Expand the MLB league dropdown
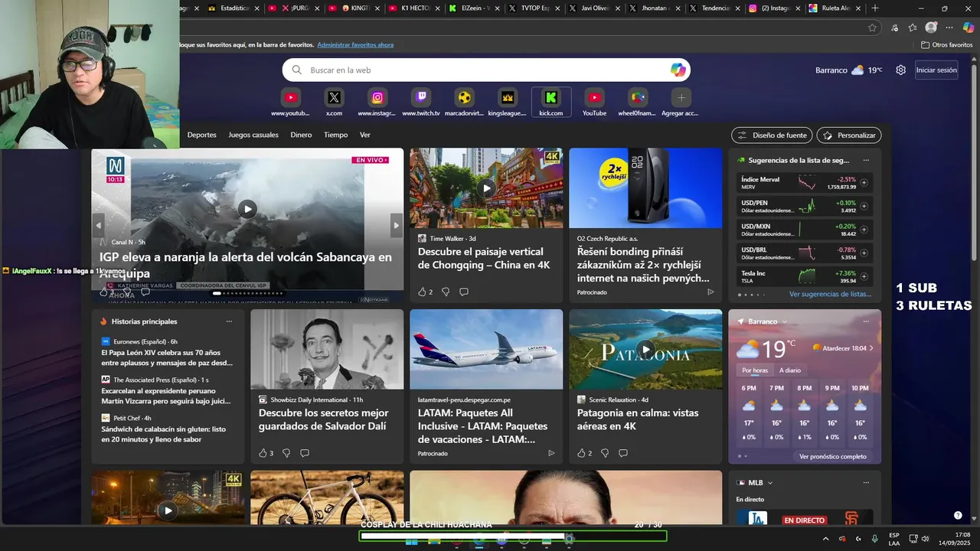Image resolution: width=980 pixels, height=551 pixels. point(770,483)
